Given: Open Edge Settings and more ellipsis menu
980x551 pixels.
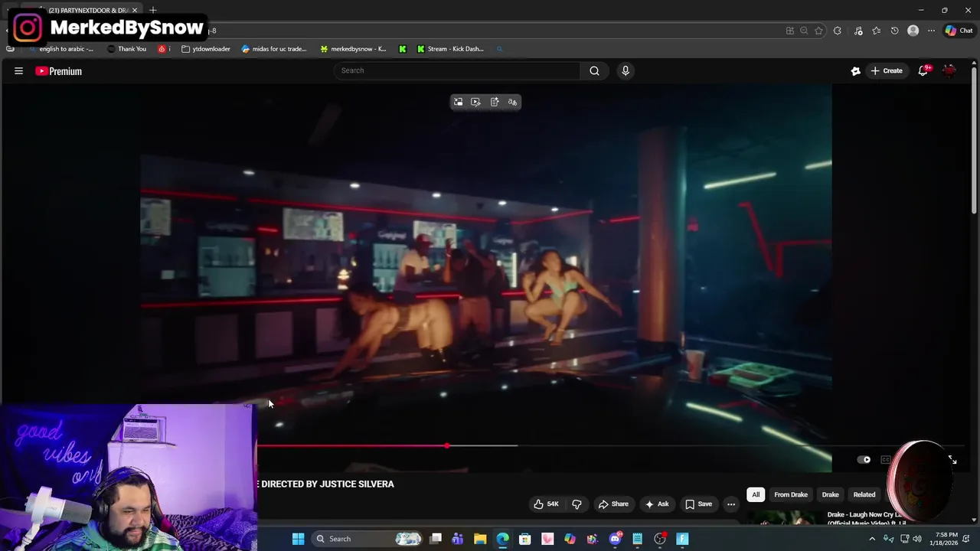Looking at the screenshot, I should [x=931, y=31].
